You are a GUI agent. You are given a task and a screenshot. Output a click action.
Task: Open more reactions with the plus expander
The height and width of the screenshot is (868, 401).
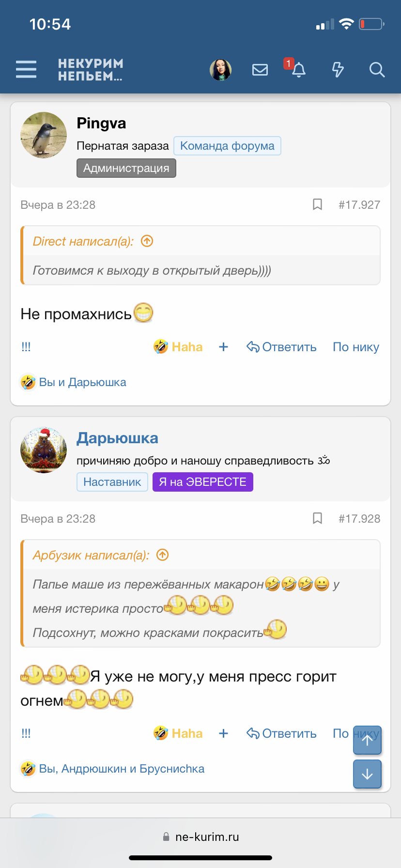click(223, 347)
